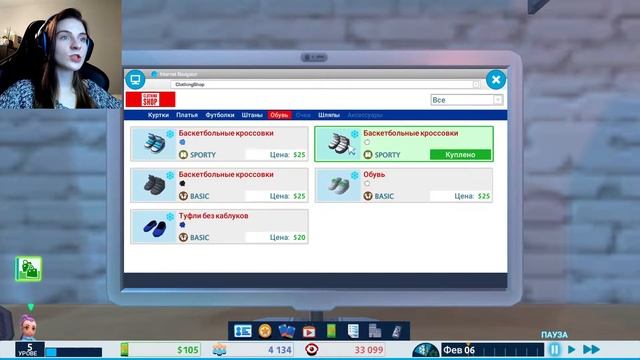640x360 pixels.
Task: Click the green bar icon in bottom toolbar
Action: 331,331
